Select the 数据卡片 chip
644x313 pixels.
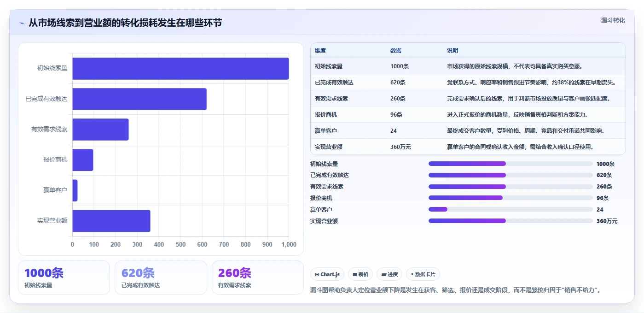[x=423, y=274]
